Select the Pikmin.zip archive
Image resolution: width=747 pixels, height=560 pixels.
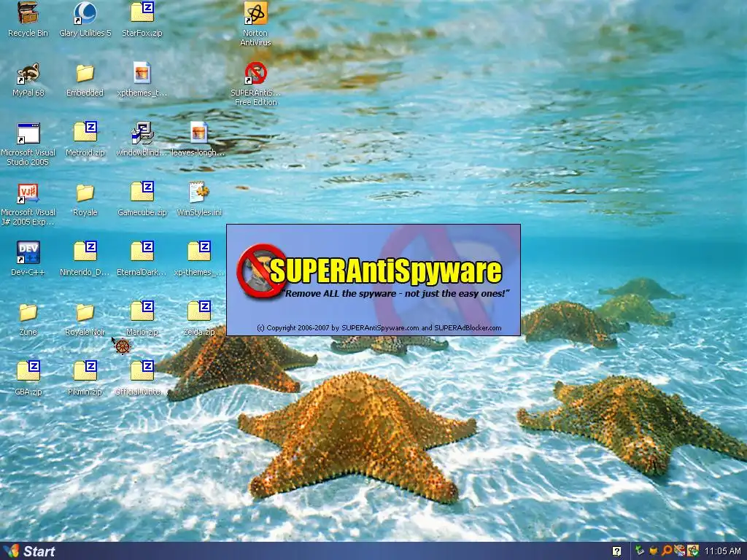(x=85, y=378)
